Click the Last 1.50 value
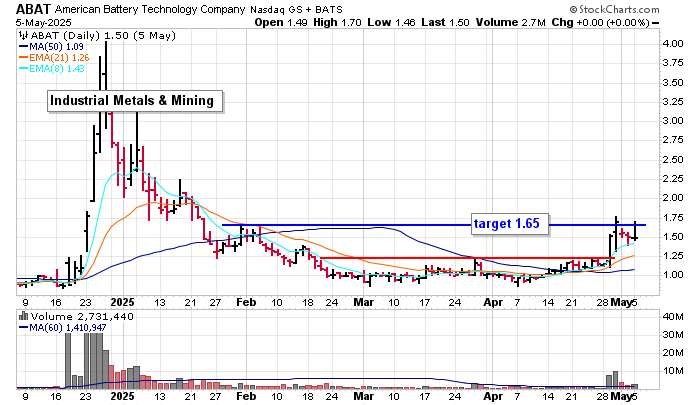Viewport: 700px width, 405px height. point(445,22)
